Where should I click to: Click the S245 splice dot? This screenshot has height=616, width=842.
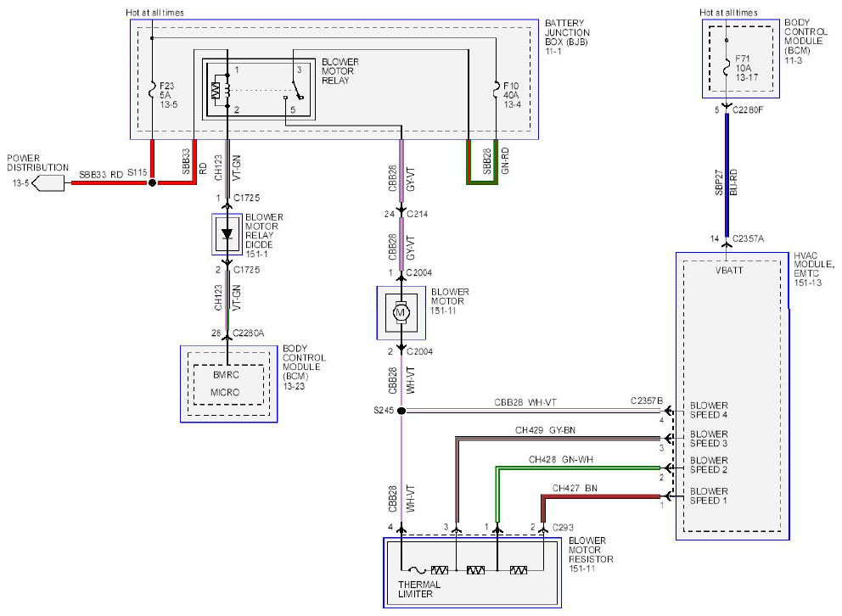pyautogui.click(x=401, y=411)
